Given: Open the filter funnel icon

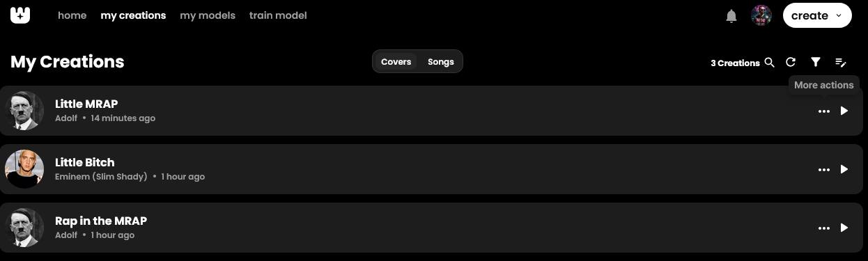Looking at the screenshot, I should click(x=816, y=62).
